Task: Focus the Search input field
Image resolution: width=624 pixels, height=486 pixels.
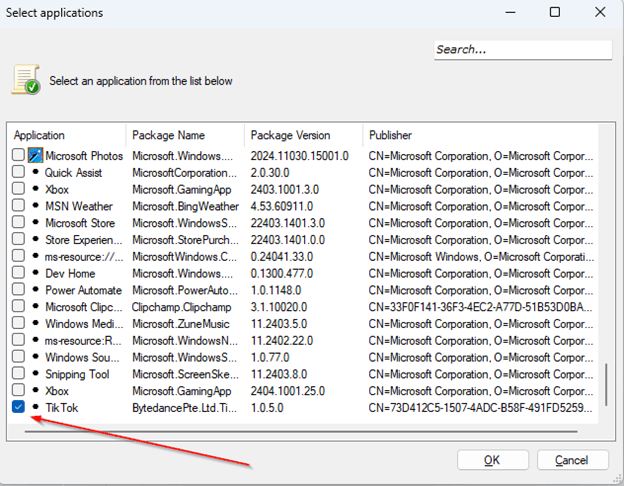Action: click(522, 50)
